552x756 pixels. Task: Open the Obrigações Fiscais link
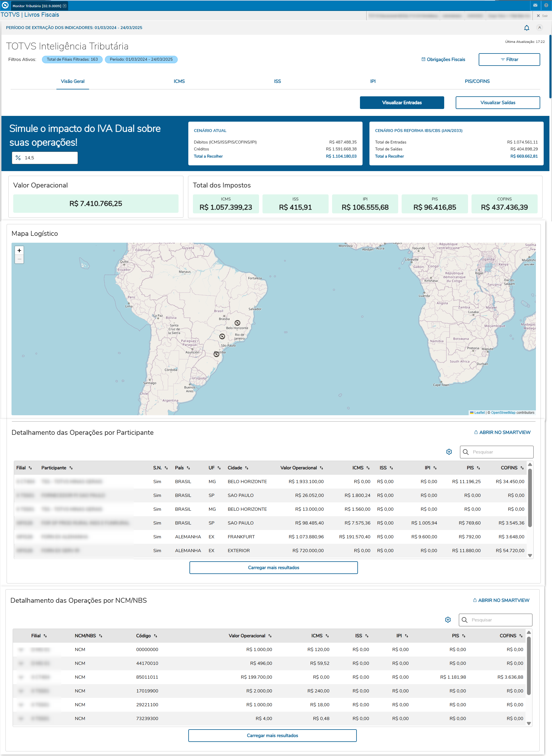point(443,60)
